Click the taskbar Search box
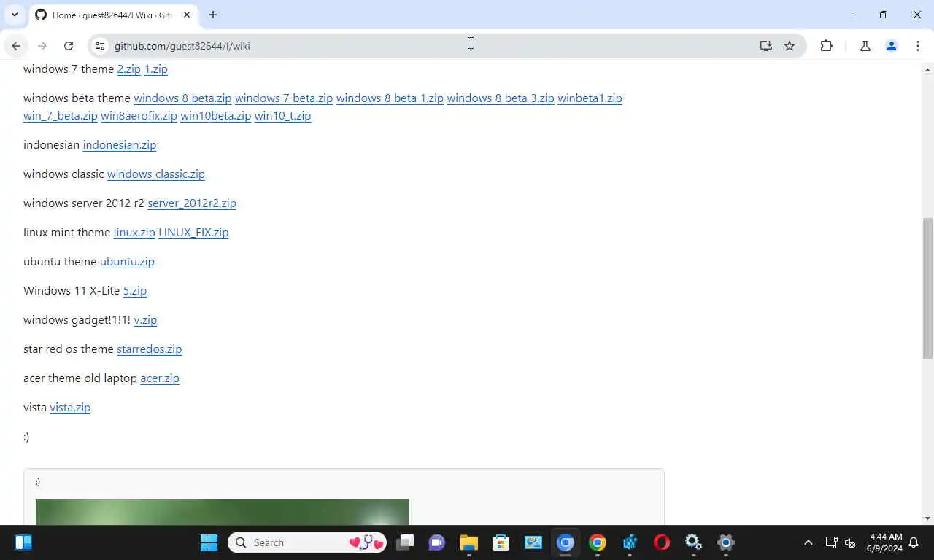 pyautogui.click(x=307, y=542)
